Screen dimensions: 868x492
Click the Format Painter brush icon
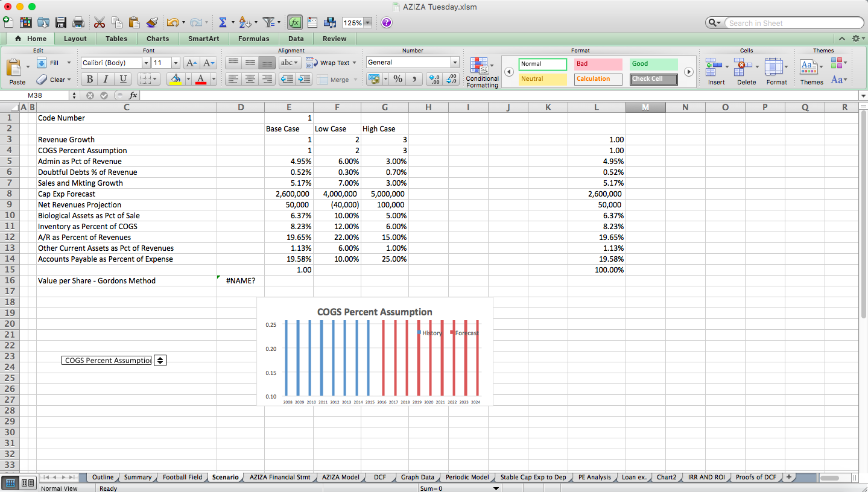tap(151, 22)
